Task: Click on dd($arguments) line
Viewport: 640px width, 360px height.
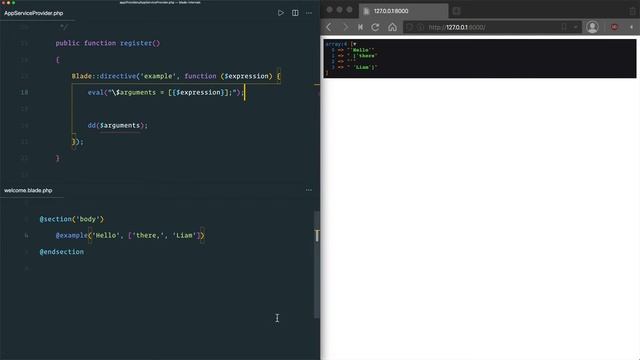Action: pos(118,125)
